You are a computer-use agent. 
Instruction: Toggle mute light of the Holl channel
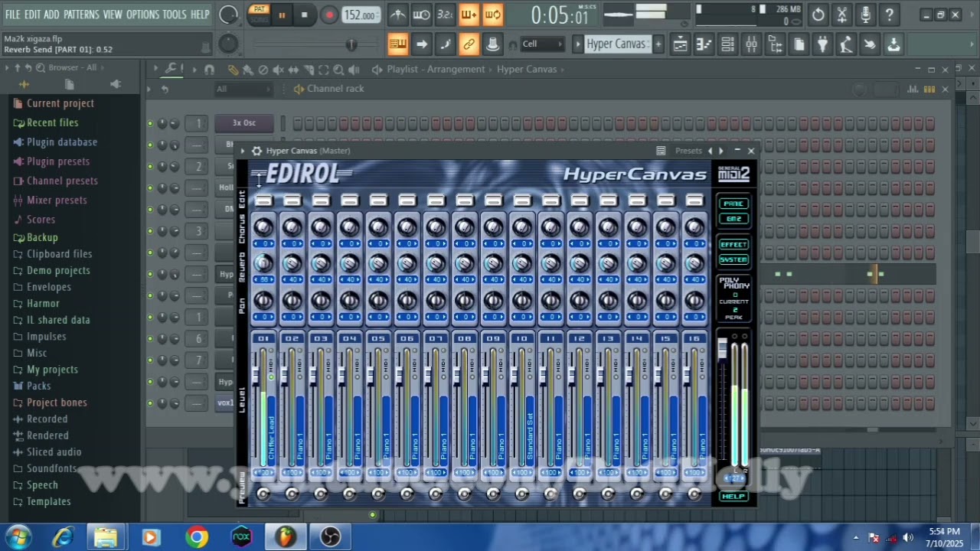pyautogui.click(x=150, y=187)
